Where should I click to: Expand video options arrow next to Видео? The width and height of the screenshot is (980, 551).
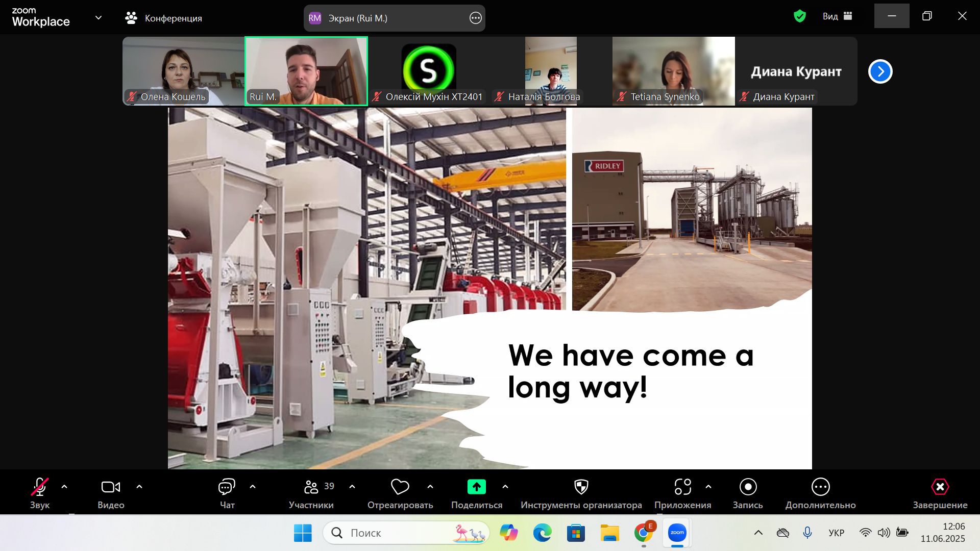coord(139,487)
